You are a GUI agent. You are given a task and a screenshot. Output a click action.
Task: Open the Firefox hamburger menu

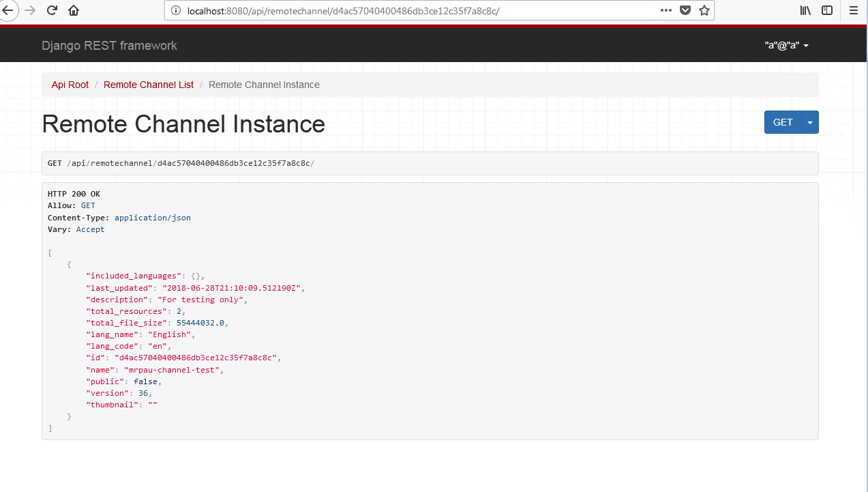(x=853, y=10)
